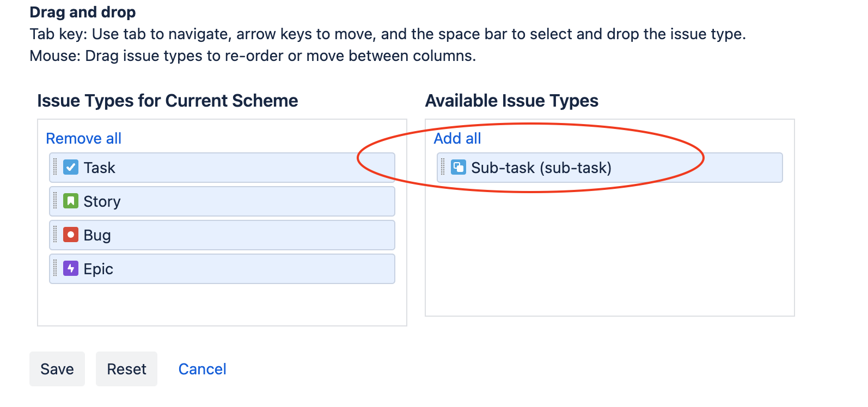868x407 pixels.
Task: Select the Task row label
Action: [99, 168]
